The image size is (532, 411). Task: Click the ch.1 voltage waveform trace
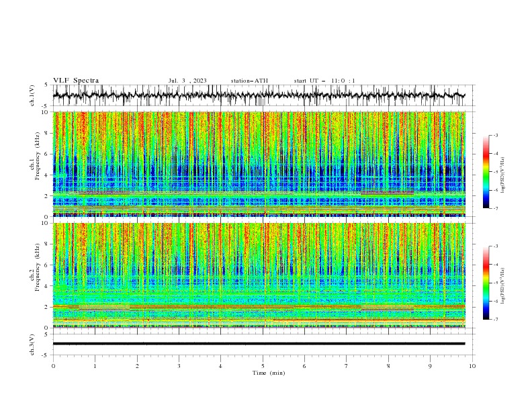(259, 95)
